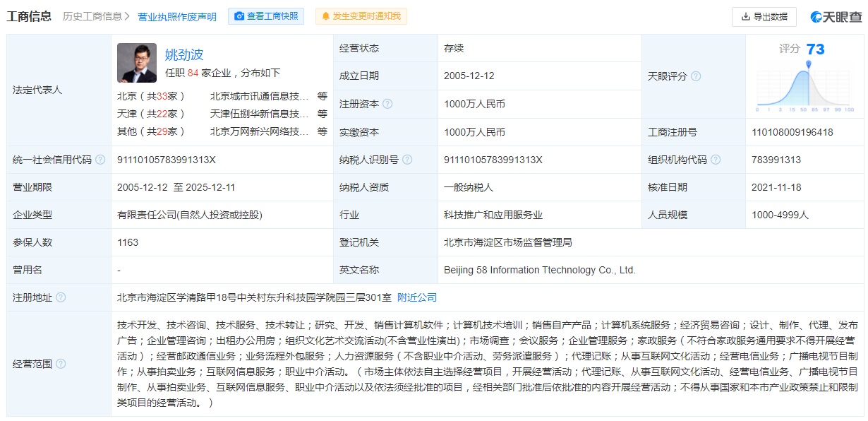868x421 pixels.
Task: Click the 经营范围 description paragraph
Action: coord(488,364)
